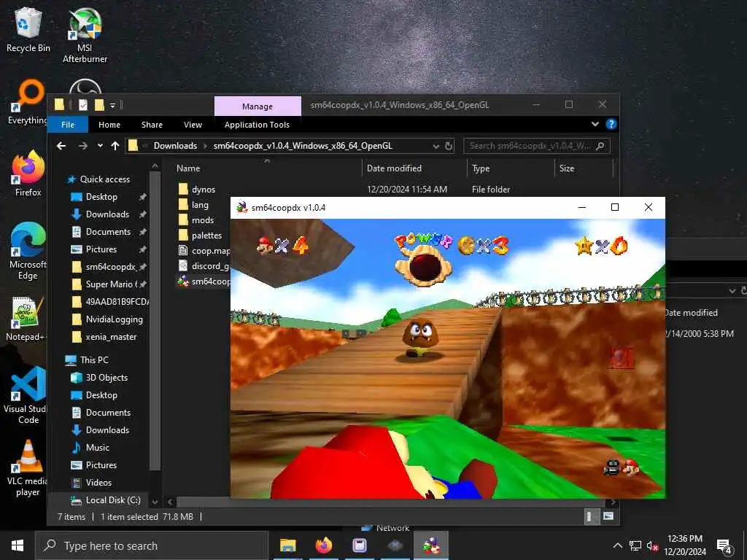Open File Explorer from the taskbar
This screenshot has height=560, width=747.
point(287,545)
